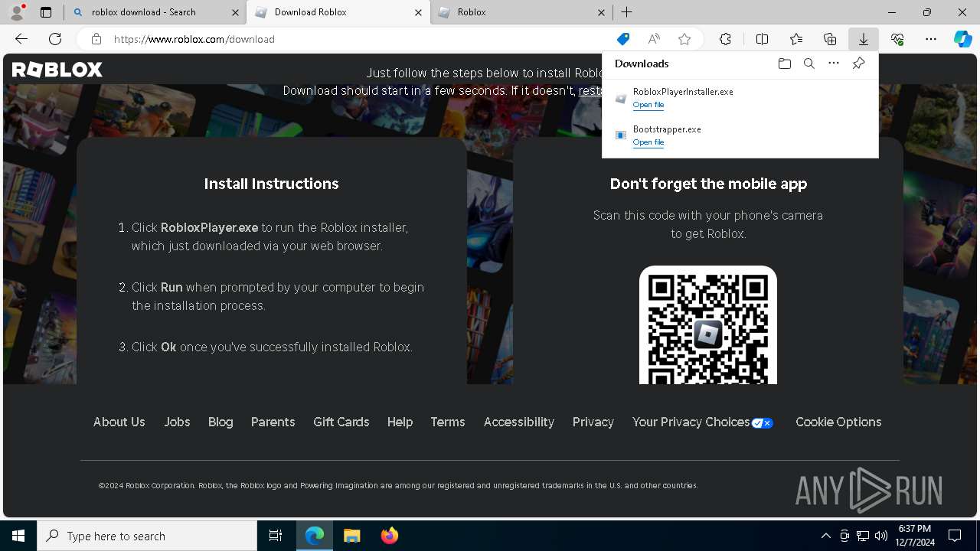The width and height of the screenshot is (980, 551).
Task: Open a new browser tab
Action: [627, 12]
